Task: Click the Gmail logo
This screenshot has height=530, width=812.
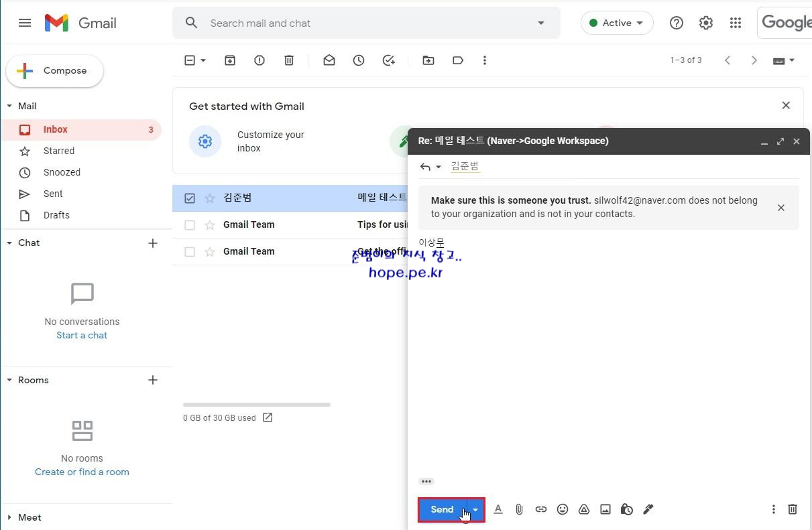Action: tap(80, 23)
